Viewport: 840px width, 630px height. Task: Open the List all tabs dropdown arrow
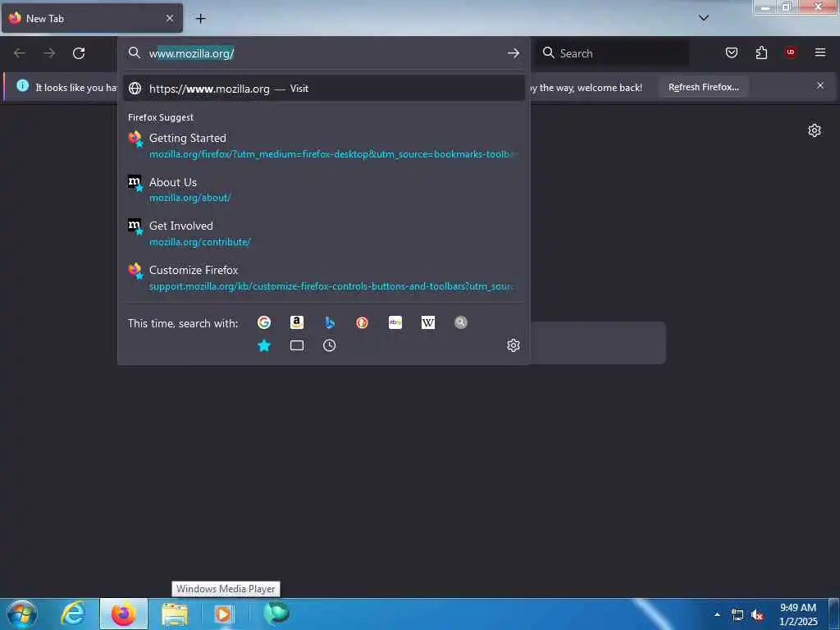704,18
